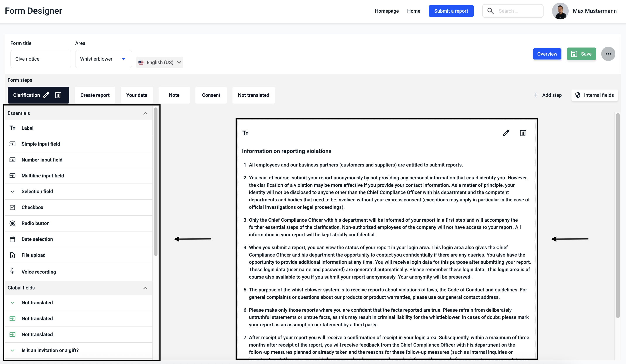Delete the Clarification step with trash icon

(58, 95)
